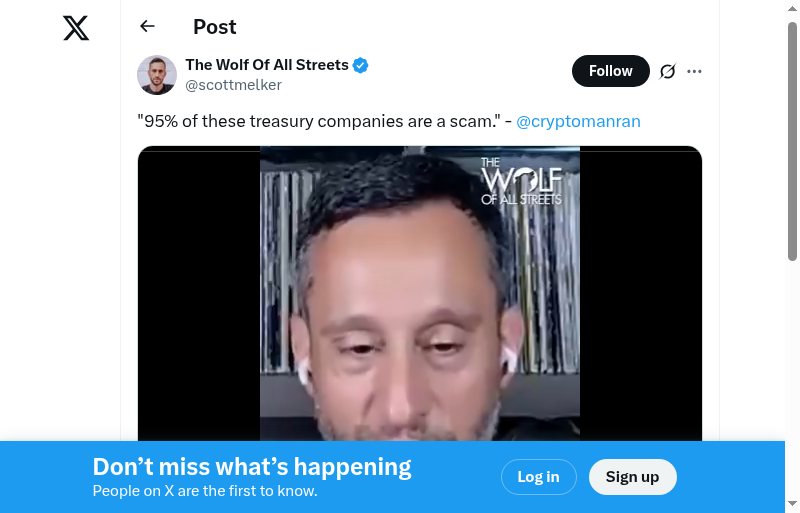Image resolution: width=800 pixels, height=513 pixels.
Task: Click the Post page heading
Action: pyautogui.click(x=215, y=27)
